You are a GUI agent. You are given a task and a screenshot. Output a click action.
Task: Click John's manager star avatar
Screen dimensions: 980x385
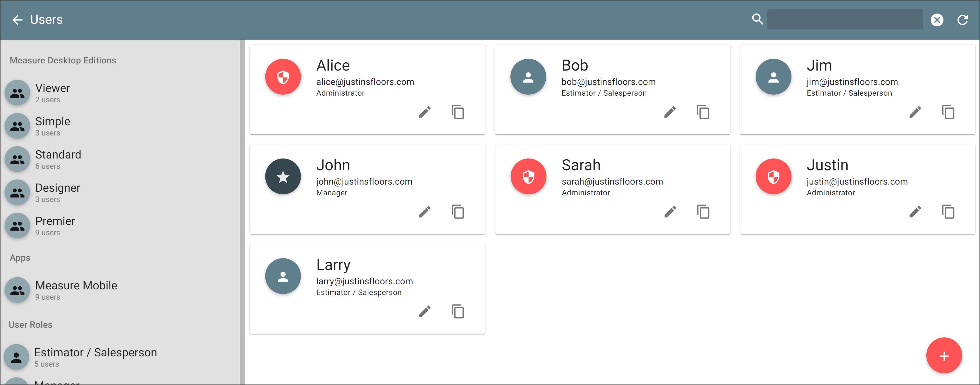(x=283, y=177)
